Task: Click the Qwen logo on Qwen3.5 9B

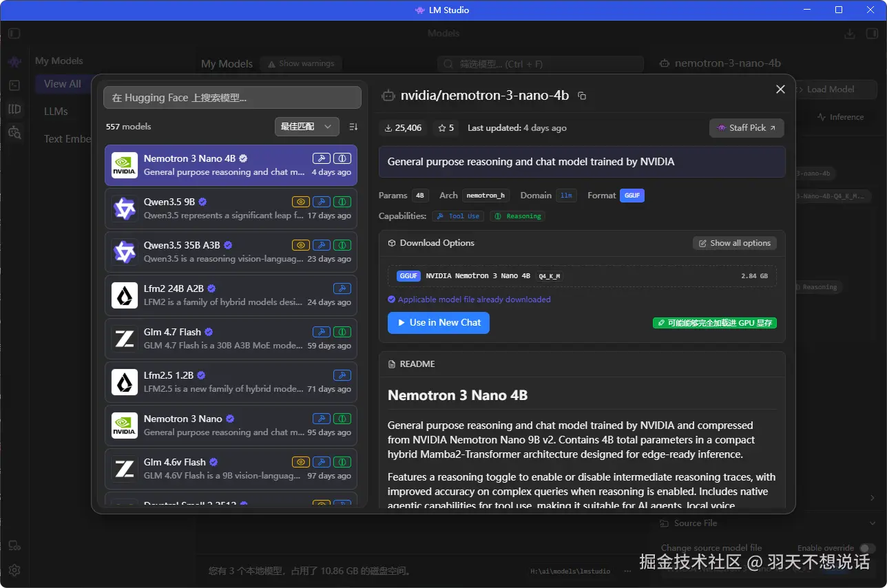Action: [x=125, y=209]
